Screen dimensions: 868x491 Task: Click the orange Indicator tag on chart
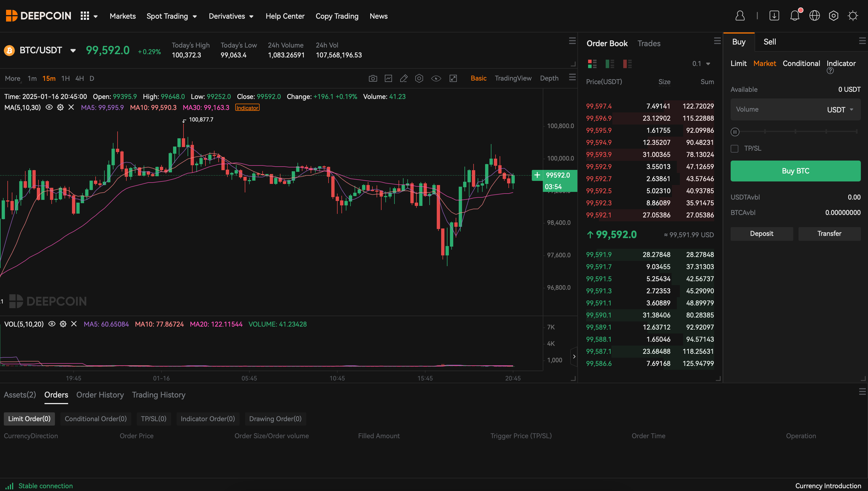coord(247,107)
